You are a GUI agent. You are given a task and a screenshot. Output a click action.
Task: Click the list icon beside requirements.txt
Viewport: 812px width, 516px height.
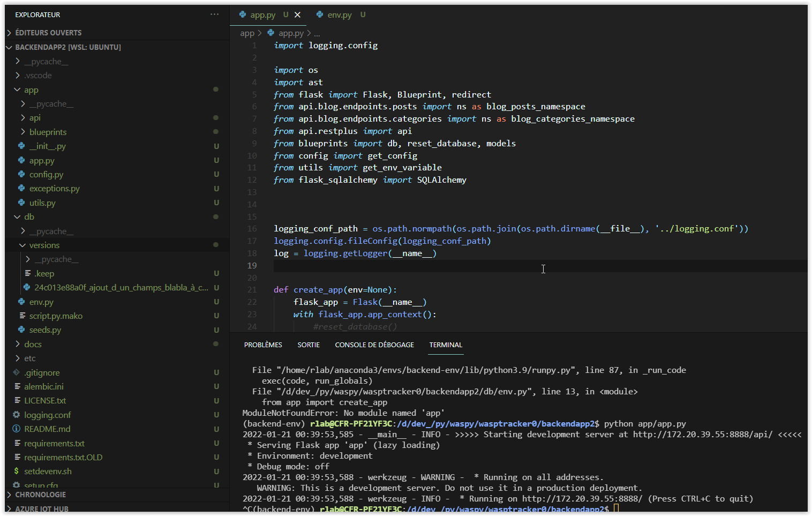click(x=17, y=443)
